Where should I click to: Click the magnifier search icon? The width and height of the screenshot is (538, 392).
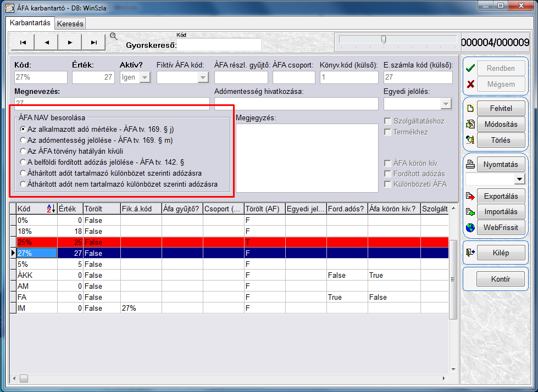114,36
